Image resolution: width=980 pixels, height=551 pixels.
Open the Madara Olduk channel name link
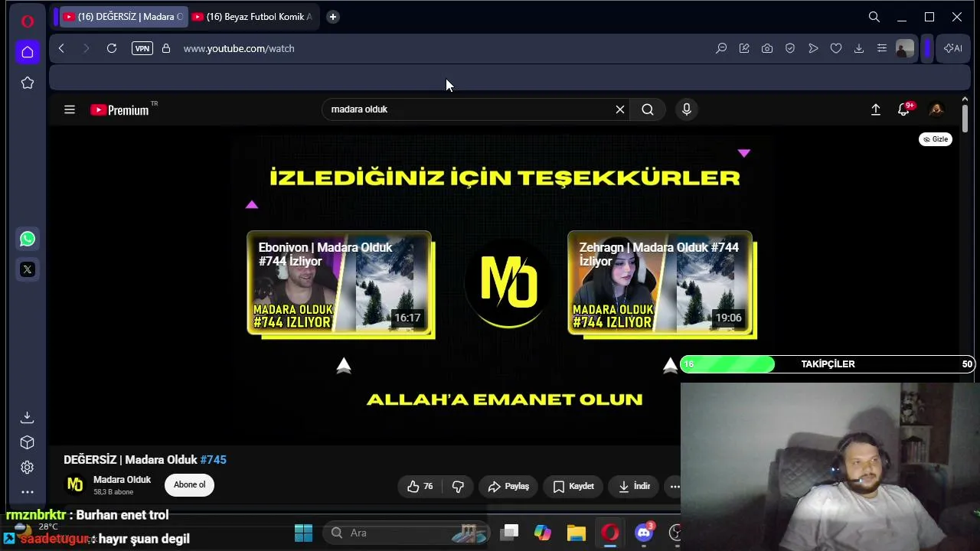pos(122,480)
